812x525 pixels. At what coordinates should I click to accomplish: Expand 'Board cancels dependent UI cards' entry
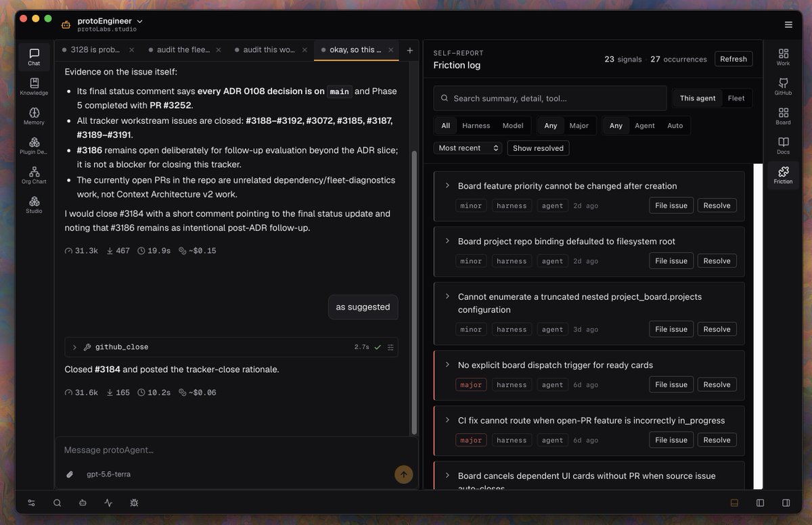click(447, 475)
